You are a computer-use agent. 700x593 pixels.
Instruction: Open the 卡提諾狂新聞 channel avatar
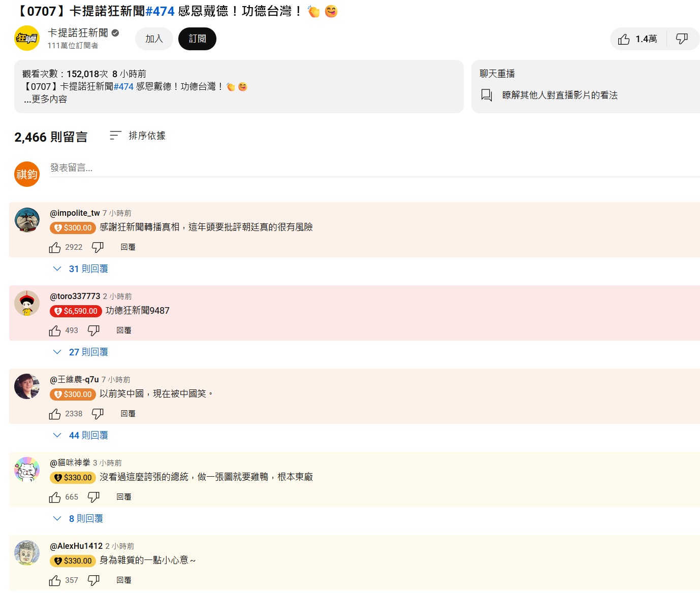27,39
